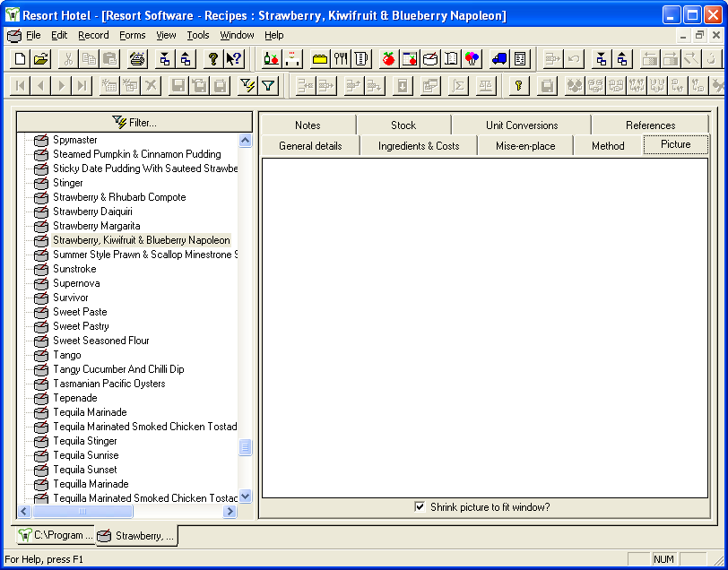Click the first record navigation icon
The image size is (728, 570).
tap(20, 86)
